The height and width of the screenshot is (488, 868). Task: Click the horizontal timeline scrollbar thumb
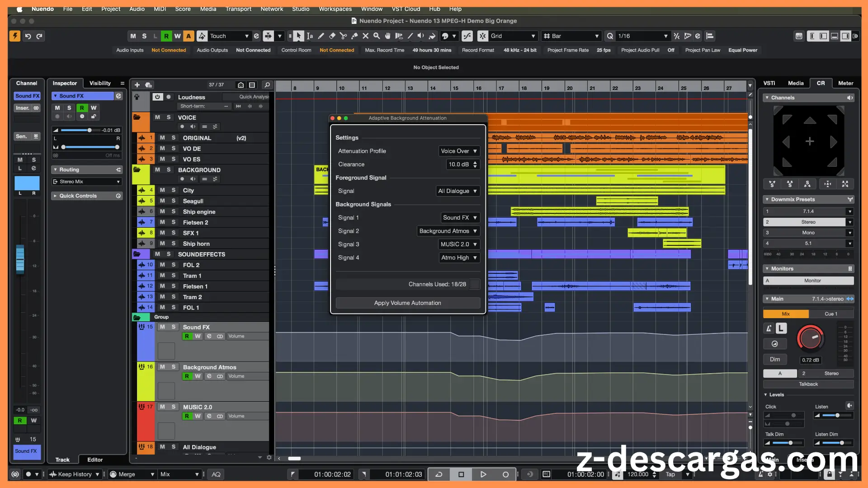(294, 459)
